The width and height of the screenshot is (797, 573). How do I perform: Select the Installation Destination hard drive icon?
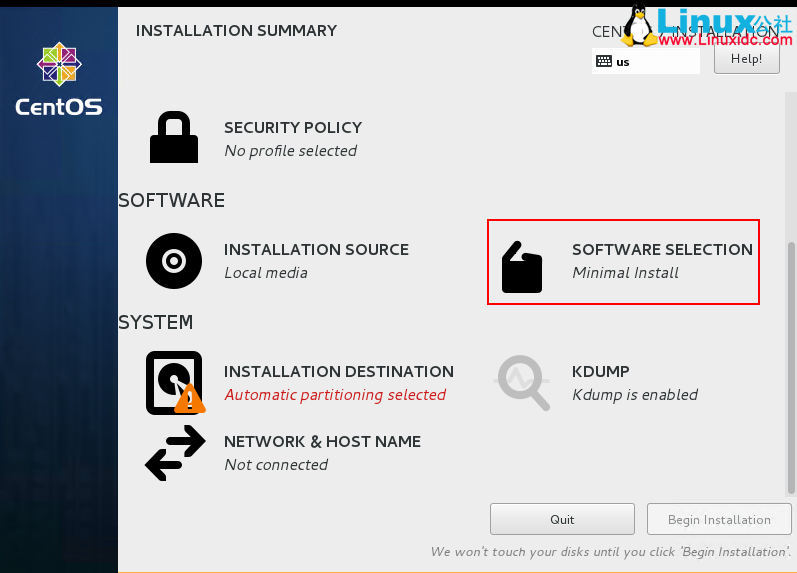point(173,382)
